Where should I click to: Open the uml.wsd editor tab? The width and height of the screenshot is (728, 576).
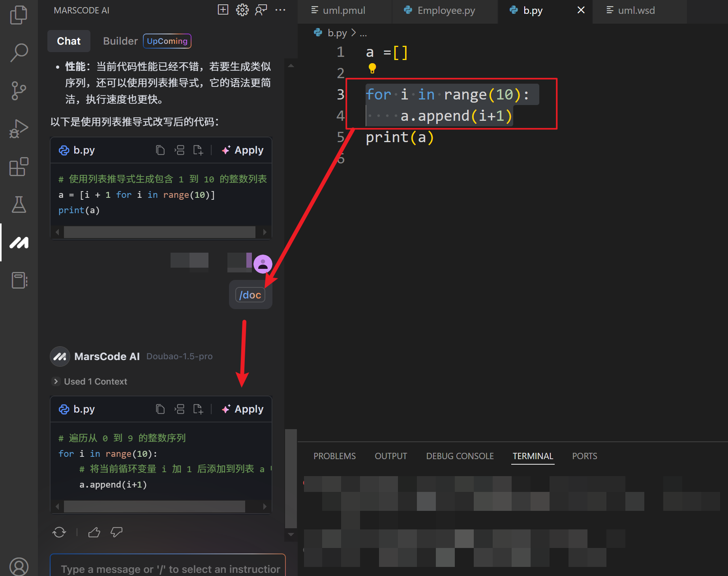[x=636, y=11]
